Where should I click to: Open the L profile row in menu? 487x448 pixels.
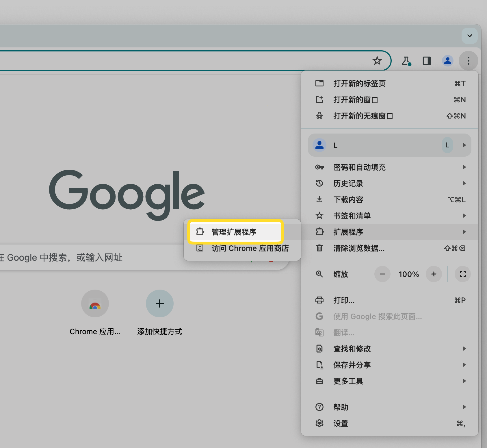tap(390, 145)
